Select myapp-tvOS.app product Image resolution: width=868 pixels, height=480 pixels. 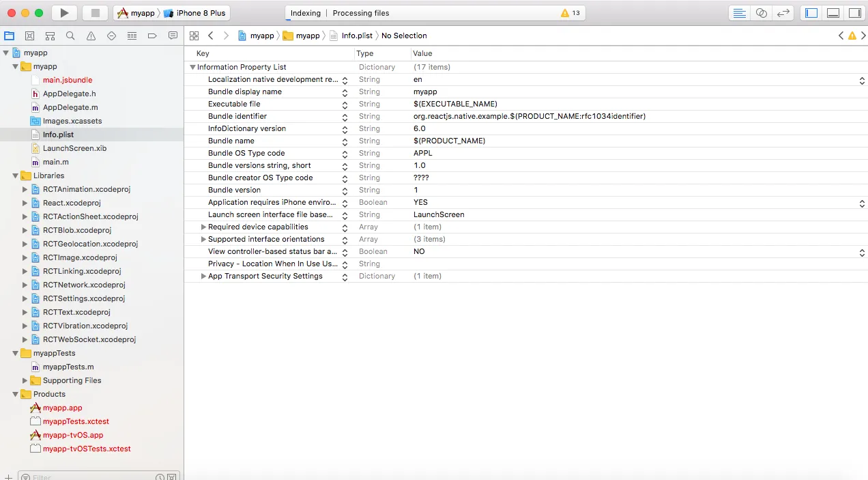coord(73,435)
